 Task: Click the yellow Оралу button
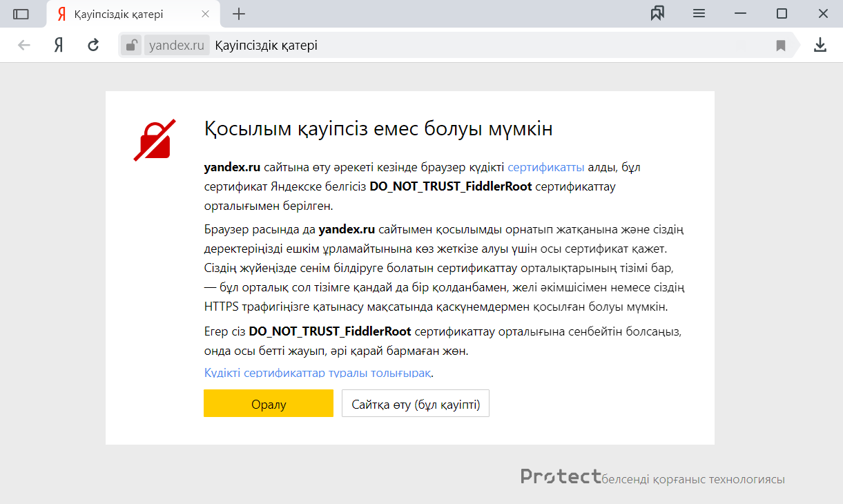[269, 403]
